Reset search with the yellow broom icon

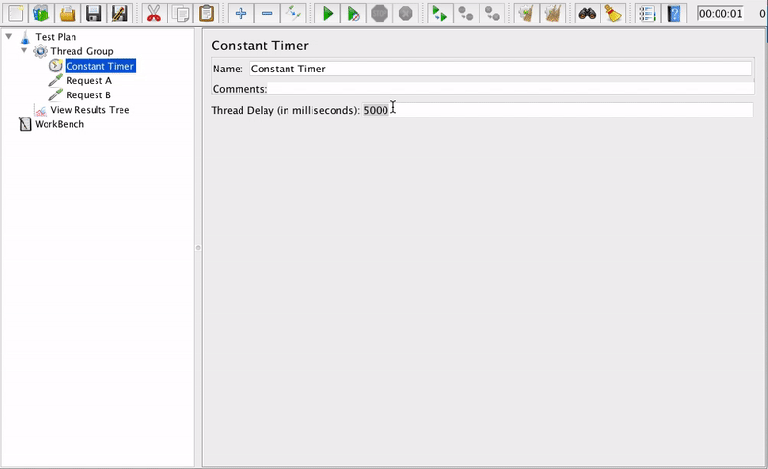[613, 13]
